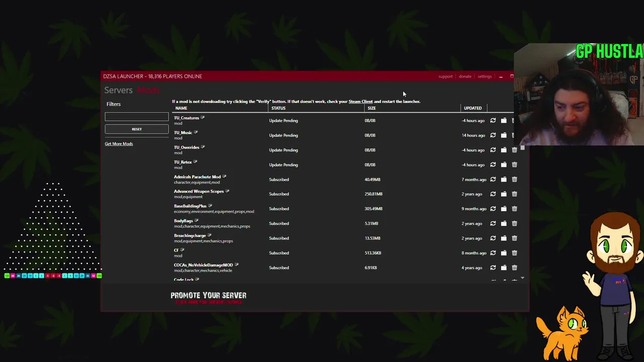This screenshot has width=644, height=362.
Task: Open folder for BaseBuildingPlus mod
Action: pos(504,209)
